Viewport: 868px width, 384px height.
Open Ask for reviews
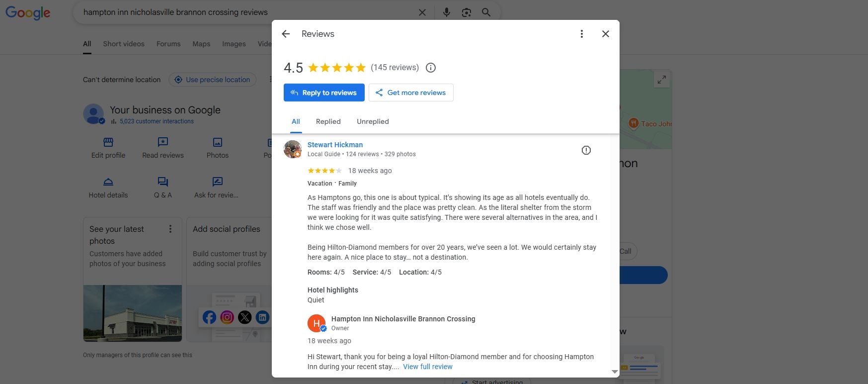(217, 188)
